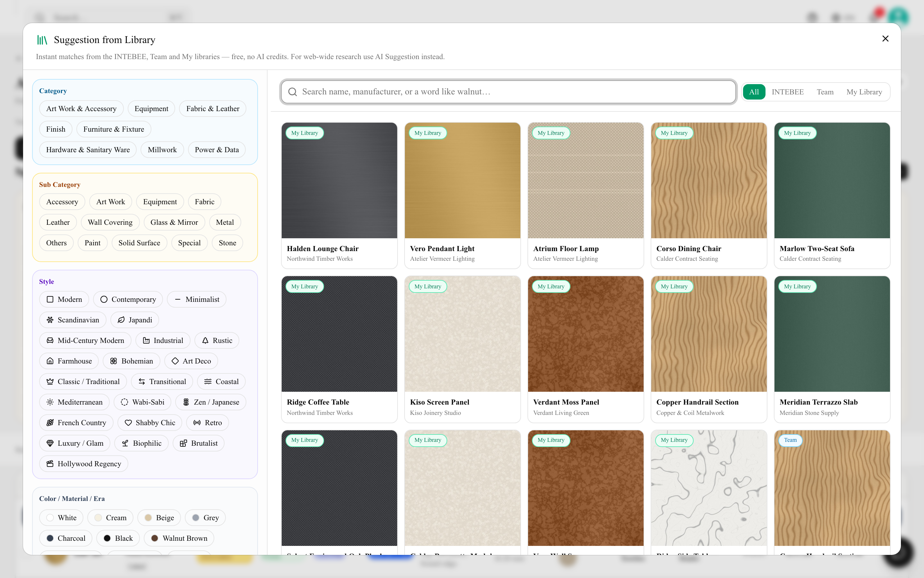924x578 pixels.
Task: Click the Shabby Chic style heart icon
Action: (128, 423)
